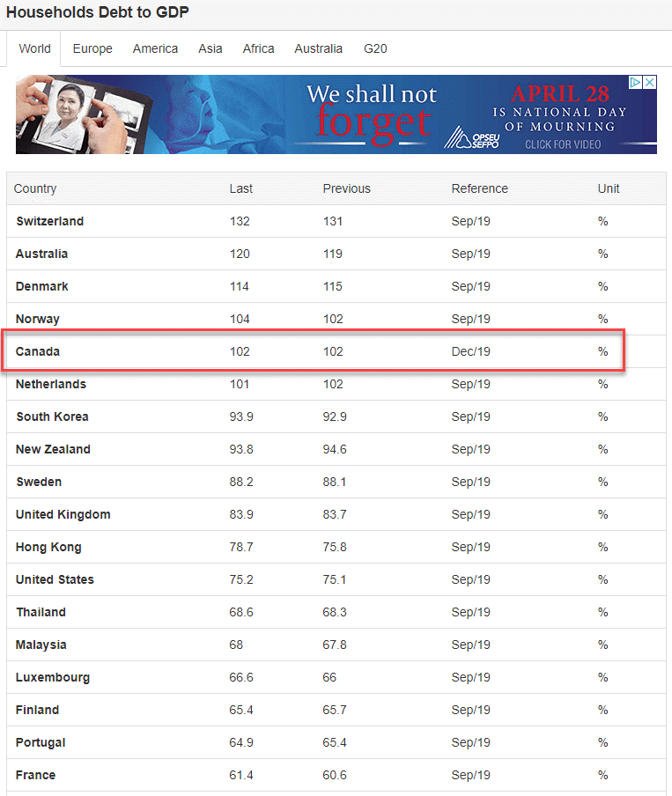The height and width of the screenshot is (796, 672).
Task: Click Malaysia's previous value 67.8
Action: click(x=335, y=645)
